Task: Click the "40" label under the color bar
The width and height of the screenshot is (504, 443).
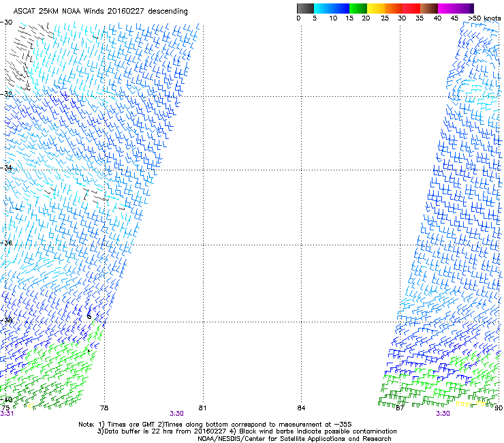Action: (437, 18)
